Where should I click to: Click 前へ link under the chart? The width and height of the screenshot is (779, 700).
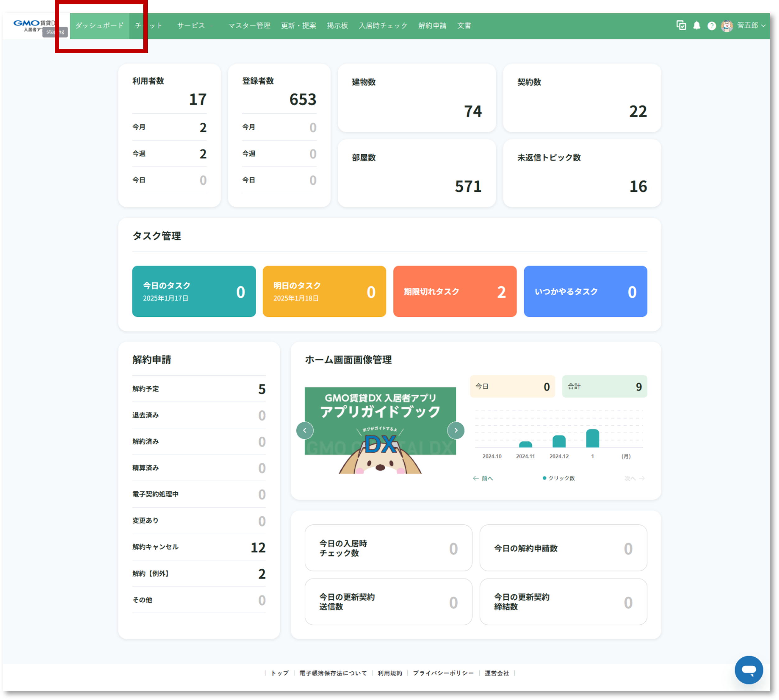click(x=483, y=478)
